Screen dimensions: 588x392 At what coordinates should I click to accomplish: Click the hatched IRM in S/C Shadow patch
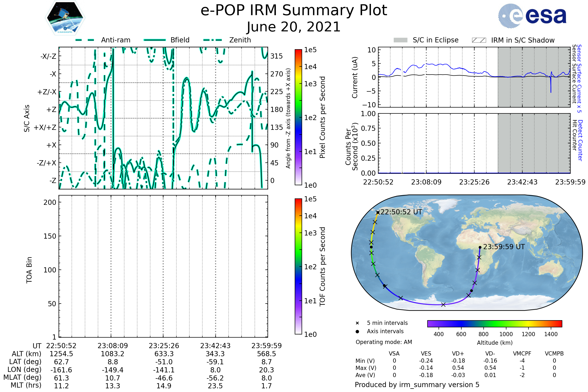pos(479,40)
